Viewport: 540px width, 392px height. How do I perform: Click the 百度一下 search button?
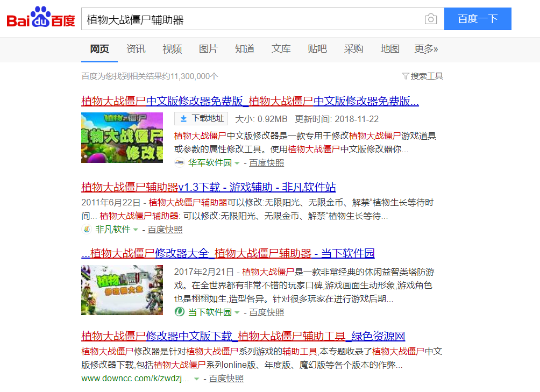click(x=478, y=19)
